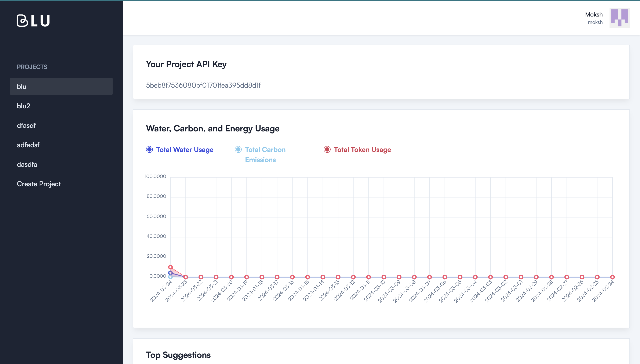
Task: Click the token usage point on 2024-03-24
Action: coord(170,267)
